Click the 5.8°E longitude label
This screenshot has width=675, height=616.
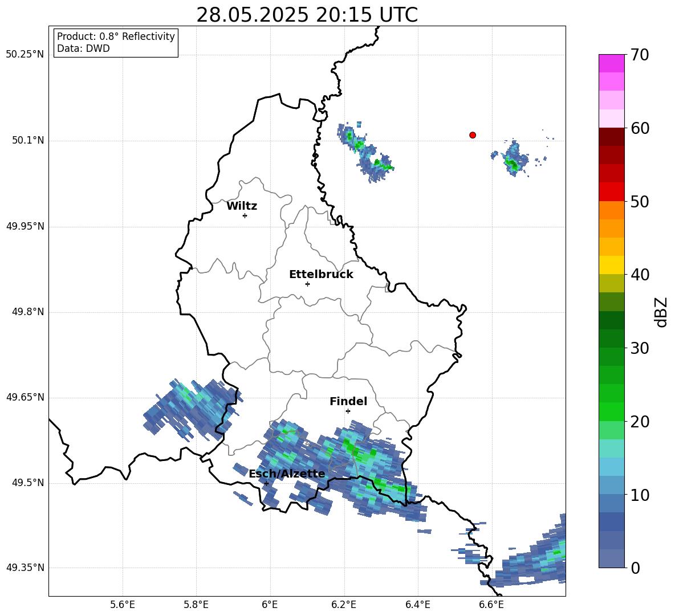[196, 605]
